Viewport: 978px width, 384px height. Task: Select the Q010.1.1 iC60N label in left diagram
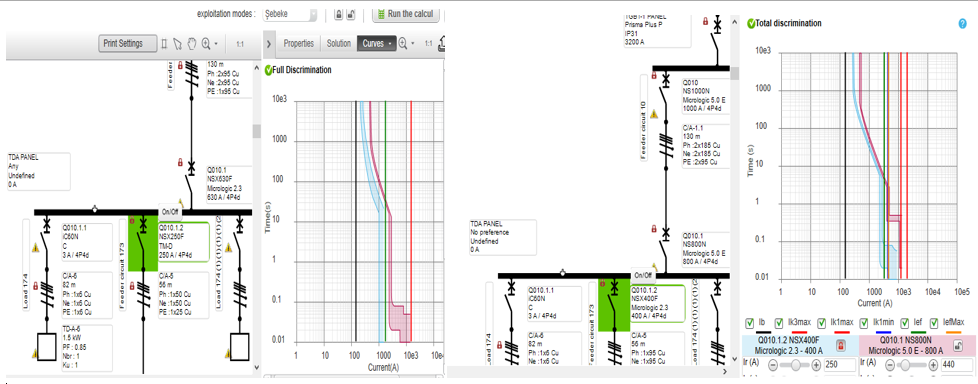[x=86, y=242]
